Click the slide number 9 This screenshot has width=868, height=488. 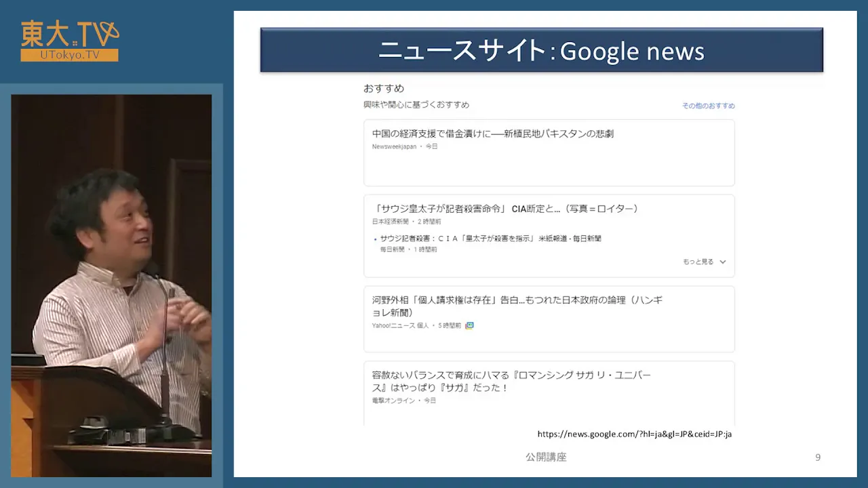(818, 457)
